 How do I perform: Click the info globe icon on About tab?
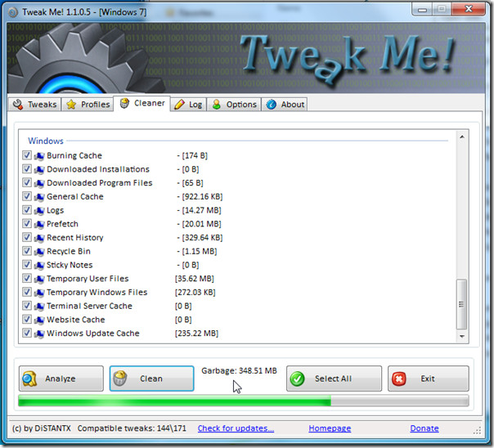coord(272,104)
